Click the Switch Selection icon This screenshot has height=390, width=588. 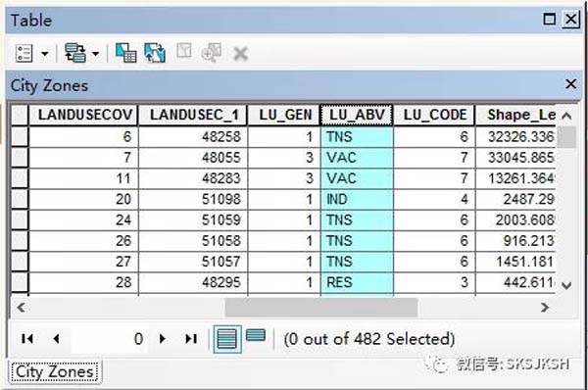point(155,53)
